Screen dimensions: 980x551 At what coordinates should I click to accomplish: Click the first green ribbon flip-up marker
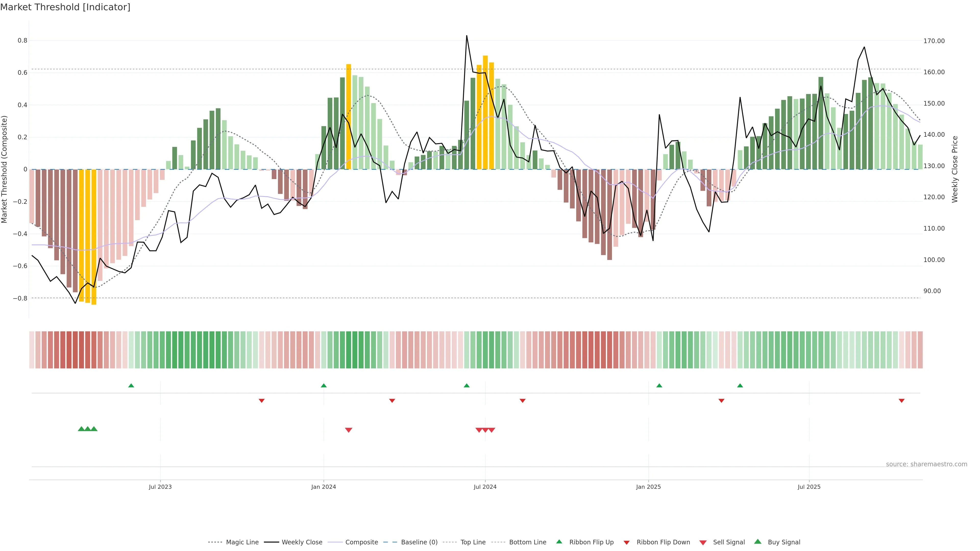tap(131, 386)
